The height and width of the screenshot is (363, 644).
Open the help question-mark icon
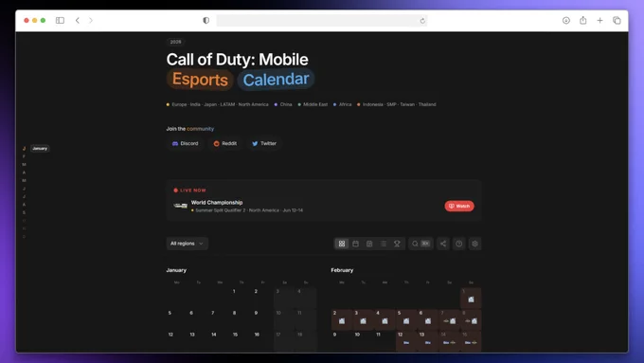pyautogui.click(x=458, y=244)
